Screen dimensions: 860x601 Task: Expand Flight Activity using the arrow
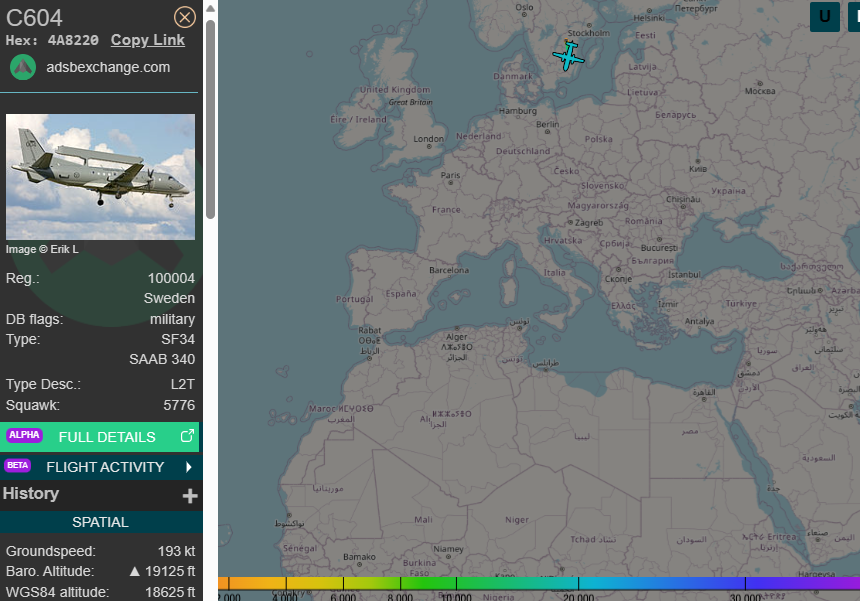189,467
